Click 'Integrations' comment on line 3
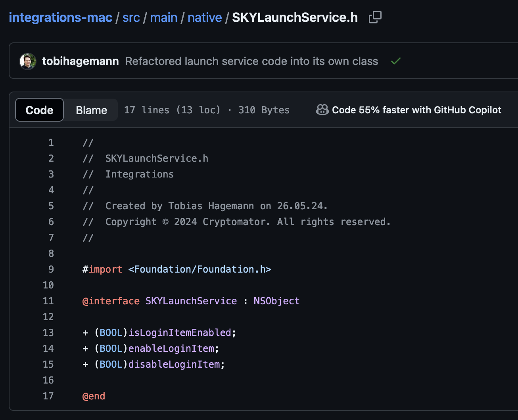Viewport: 518px width, 420px height. pyautogui.click(x=140, y=174)
